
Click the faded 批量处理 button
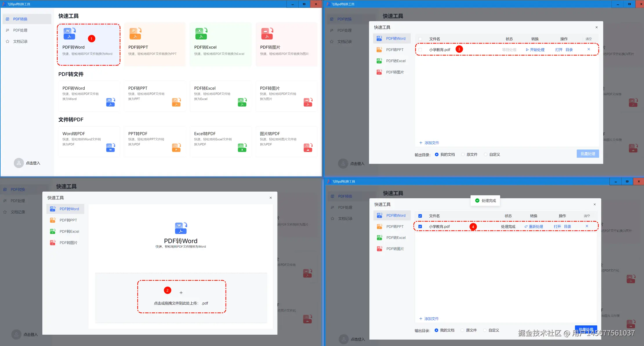tap(587, 154)
